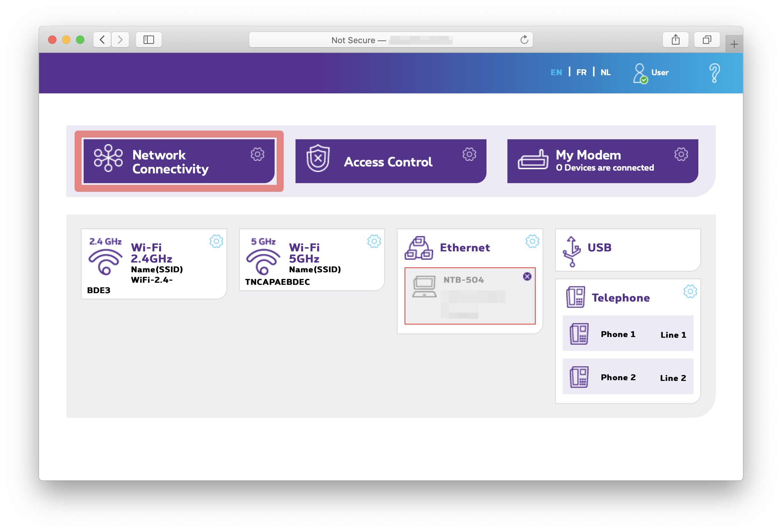Click the USB symbol icon
Screen dimensions: 782x532
572,251
